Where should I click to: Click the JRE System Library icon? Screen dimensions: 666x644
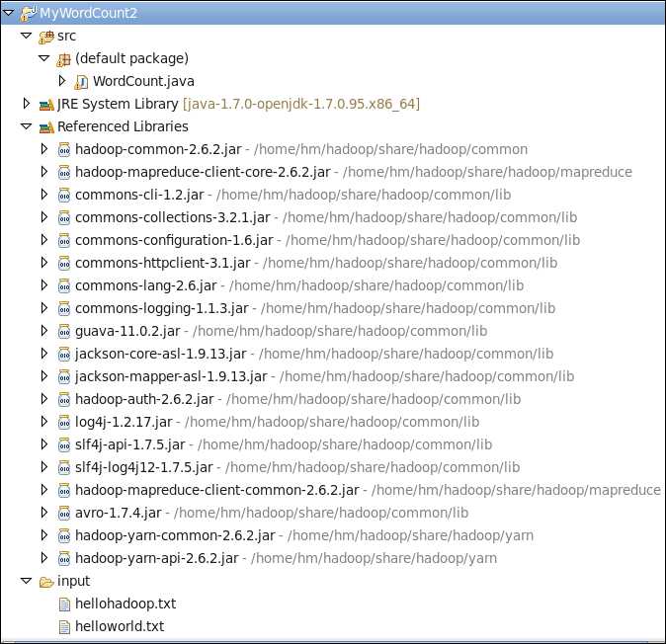tap(46, 105)
